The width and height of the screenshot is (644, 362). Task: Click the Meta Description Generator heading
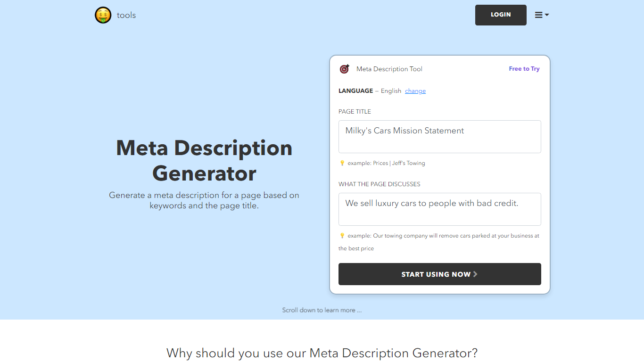pyautogui.click(x=204, y=160)
